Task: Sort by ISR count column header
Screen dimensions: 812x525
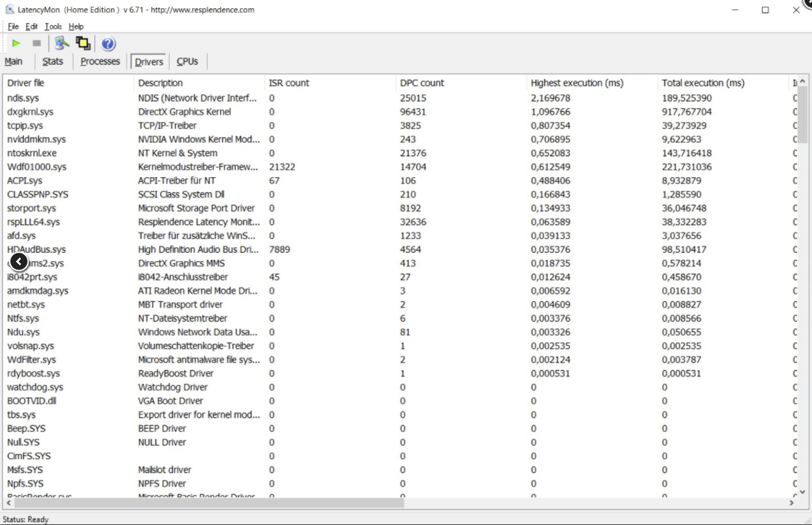Action: (330, 83)
